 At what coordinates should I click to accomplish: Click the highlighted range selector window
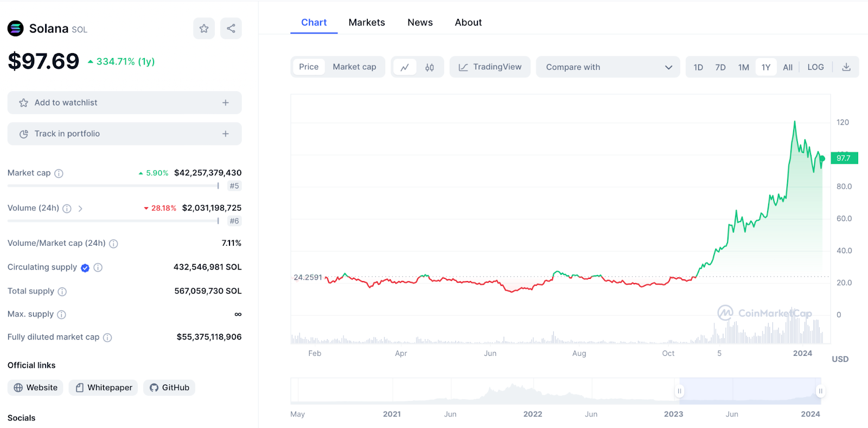click(x=750, y=391)
